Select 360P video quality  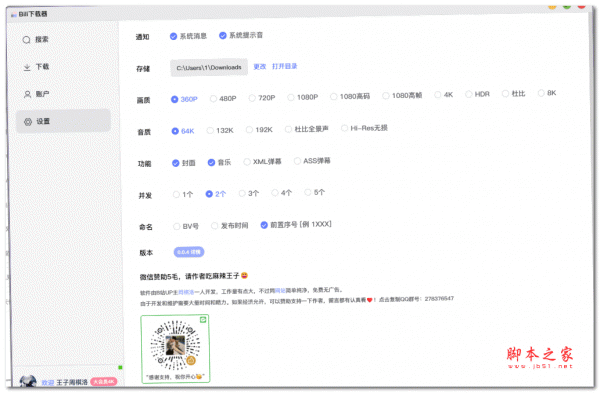coord(184,99)
